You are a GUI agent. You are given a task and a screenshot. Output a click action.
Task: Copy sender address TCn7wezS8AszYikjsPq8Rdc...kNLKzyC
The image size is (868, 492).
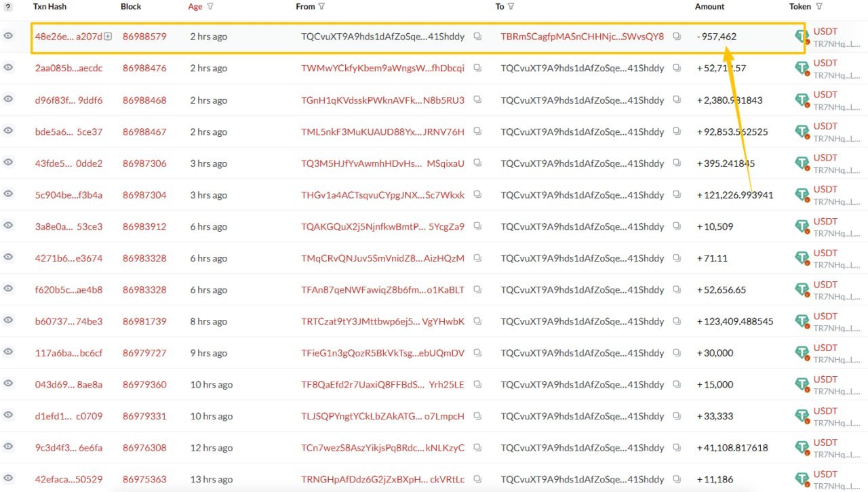(477, 447)
